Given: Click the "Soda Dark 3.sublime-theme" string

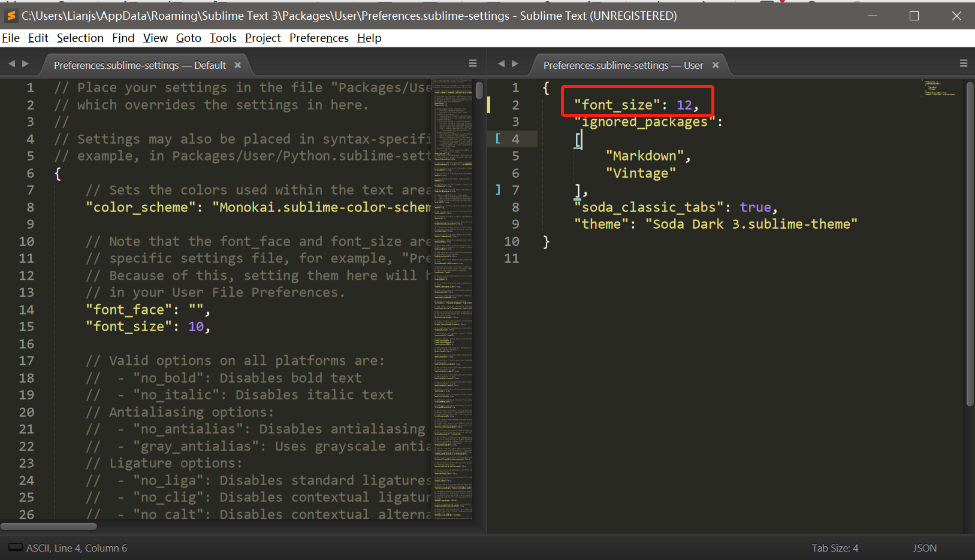Looking at the screenshot, I should (751, 224).
